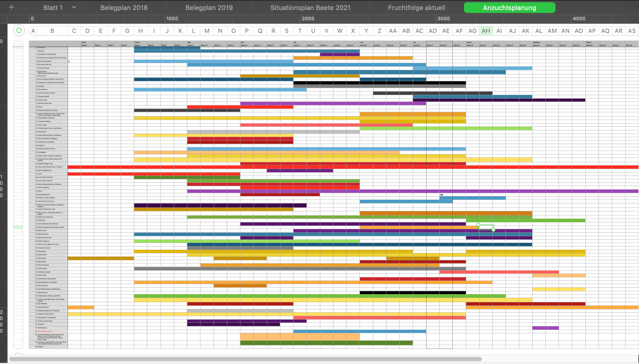Viewport: 639px width, 364px height.
Task: Open the Blatt 1 tab dropdown chevron
Action: [74, 7]
